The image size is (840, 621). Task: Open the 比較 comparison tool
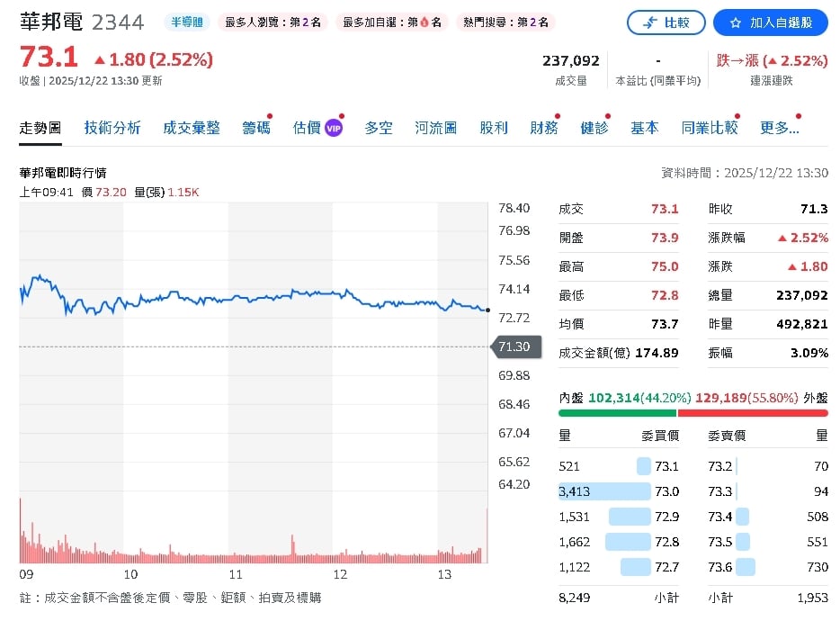(x=666, y=22)
